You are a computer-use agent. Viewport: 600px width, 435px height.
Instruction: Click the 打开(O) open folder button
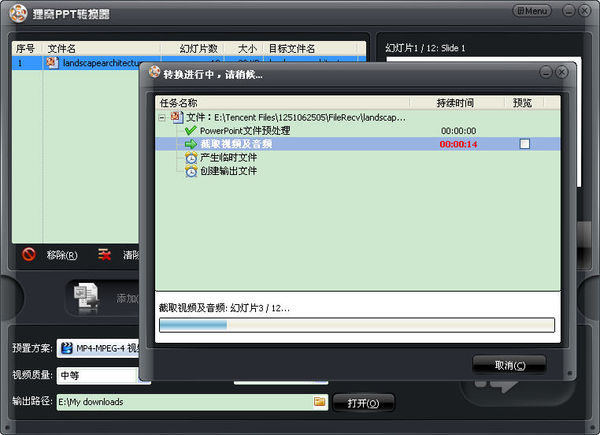pos(363,403)
